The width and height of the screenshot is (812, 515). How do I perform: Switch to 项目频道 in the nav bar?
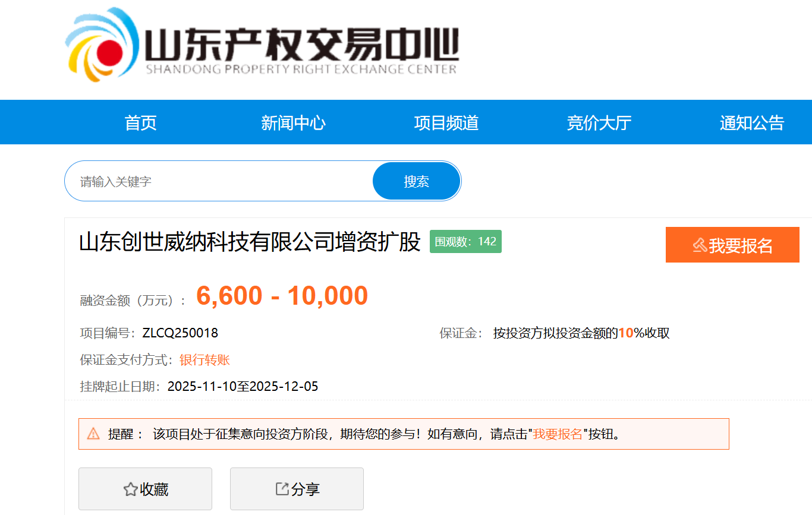(446, 123)
